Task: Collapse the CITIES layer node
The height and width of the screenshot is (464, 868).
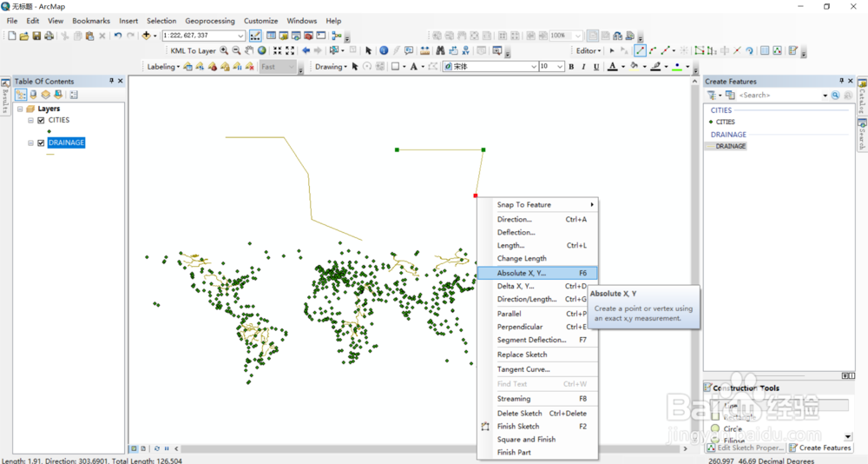Action: click(x=31, y=120)
